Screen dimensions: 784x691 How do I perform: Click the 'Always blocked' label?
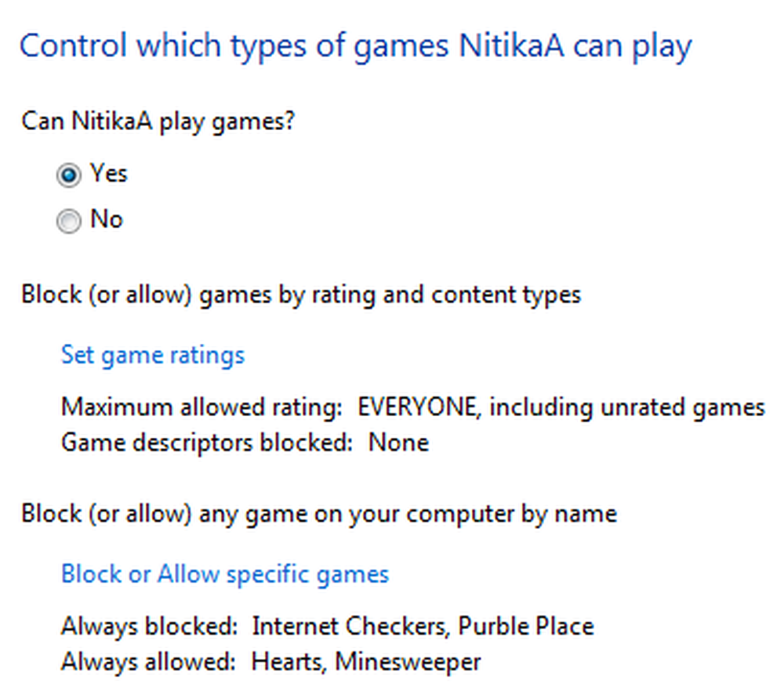pos(149,627)
